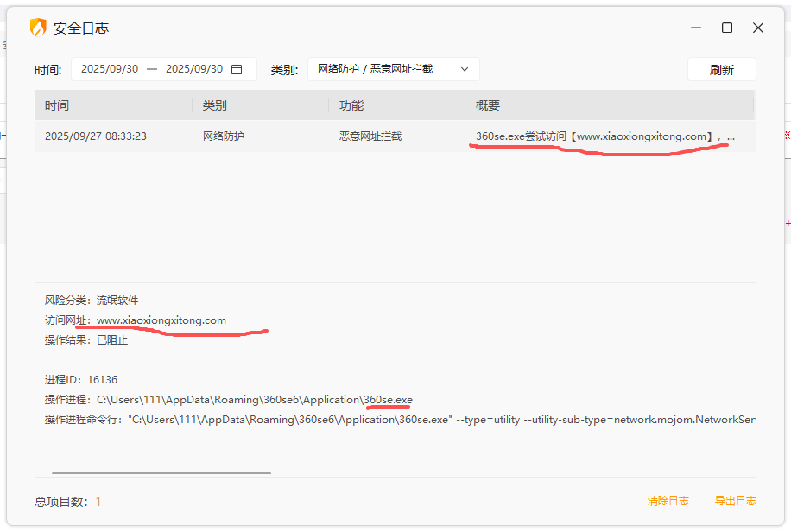This screenshot has height=532, width=791.
Task: Maximize the 安全日志 window
Action: point(727,28)
